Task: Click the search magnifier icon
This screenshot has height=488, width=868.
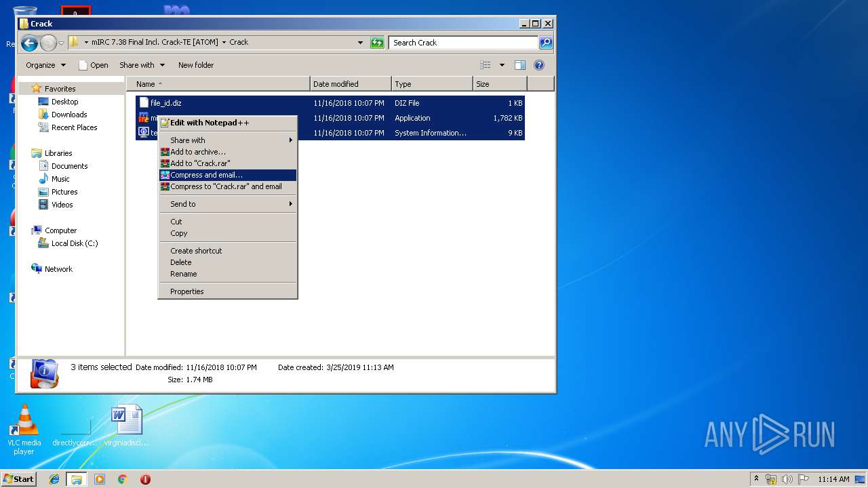Action: [x=545, y=43]
